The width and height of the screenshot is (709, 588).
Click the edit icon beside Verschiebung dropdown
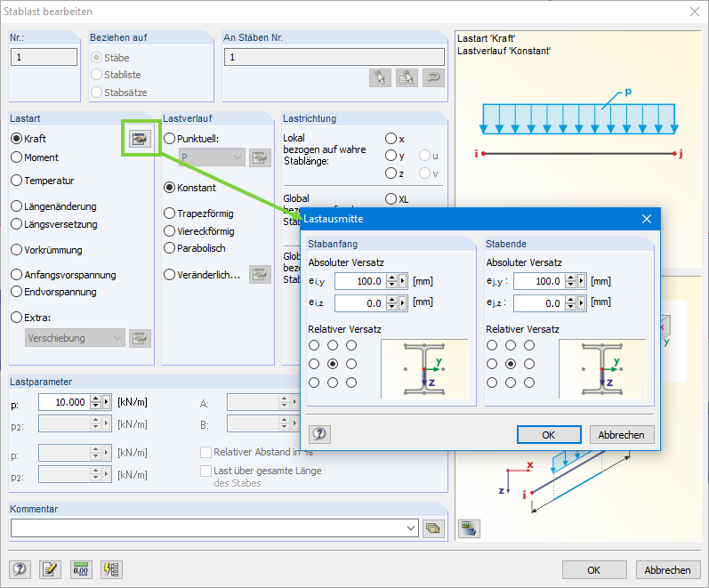pyautogui.click(x=140, y=338)
